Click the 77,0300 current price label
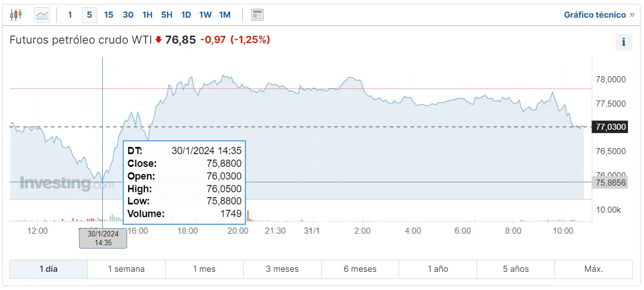 [610, 127]
